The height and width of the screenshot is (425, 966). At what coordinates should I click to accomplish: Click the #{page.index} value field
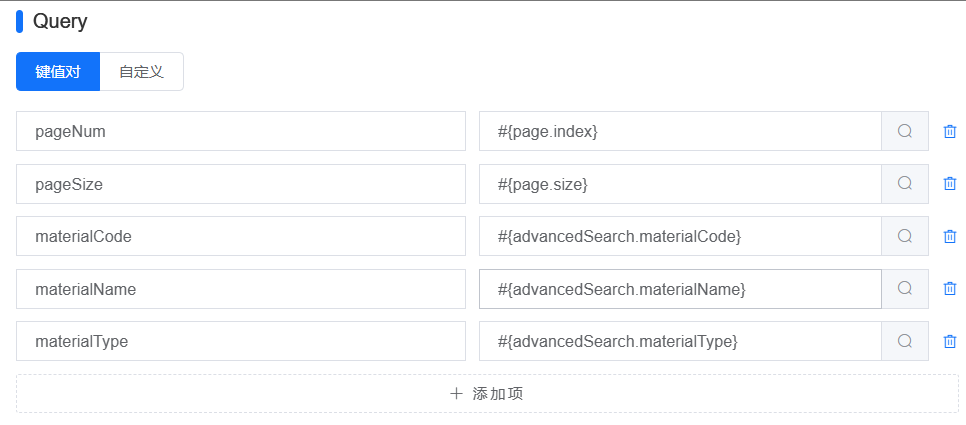(x=680, y=131)
